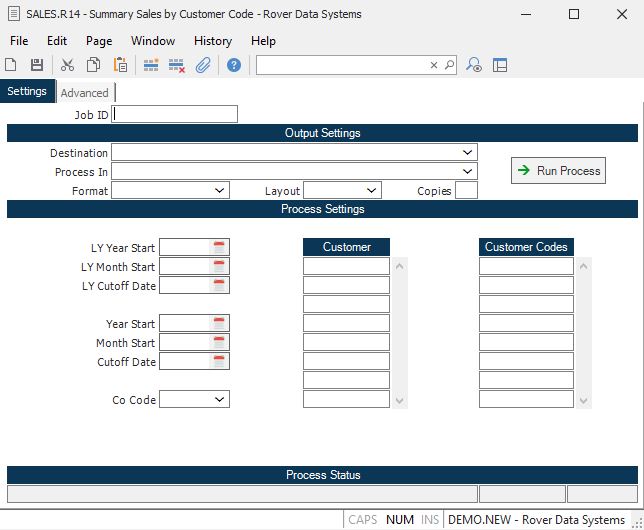Expand the Destination dropdown

[x=467, y=153]
